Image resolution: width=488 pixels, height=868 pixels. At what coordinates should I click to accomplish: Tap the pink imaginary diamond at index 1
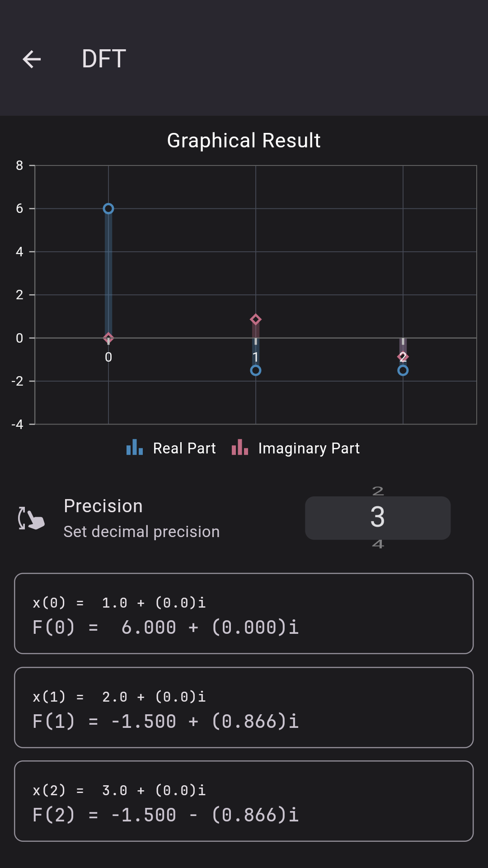click(x=256, y=320)
